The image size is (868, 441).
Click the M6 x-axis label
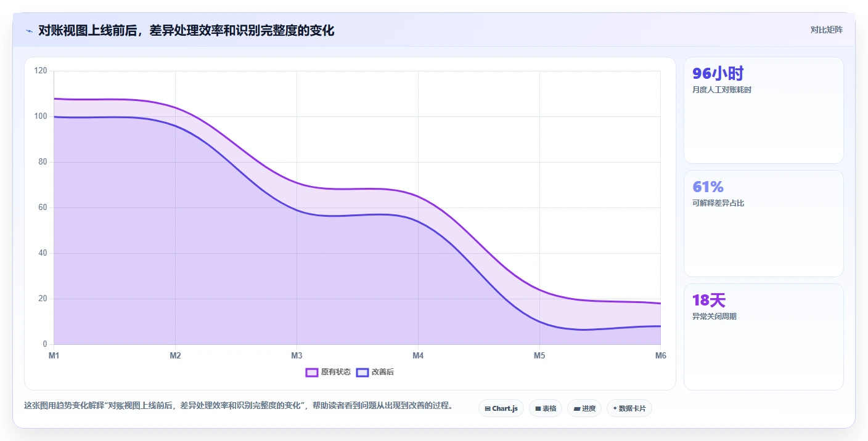pos(660,356)
